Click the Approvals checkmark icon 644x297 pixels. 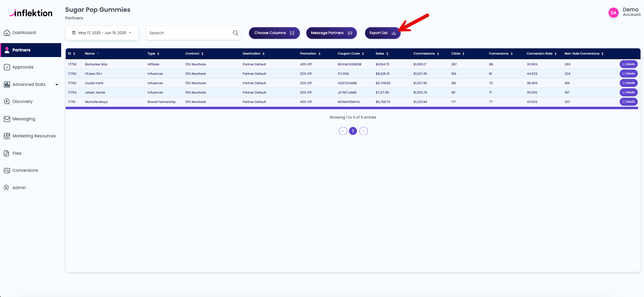click(7, 67)
